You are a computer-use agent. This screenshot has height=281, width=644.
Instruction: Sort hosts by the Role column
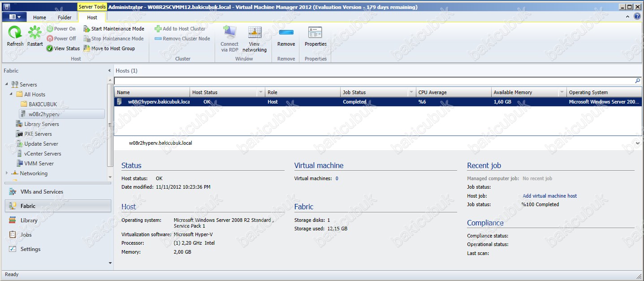(x=303, y=92)
